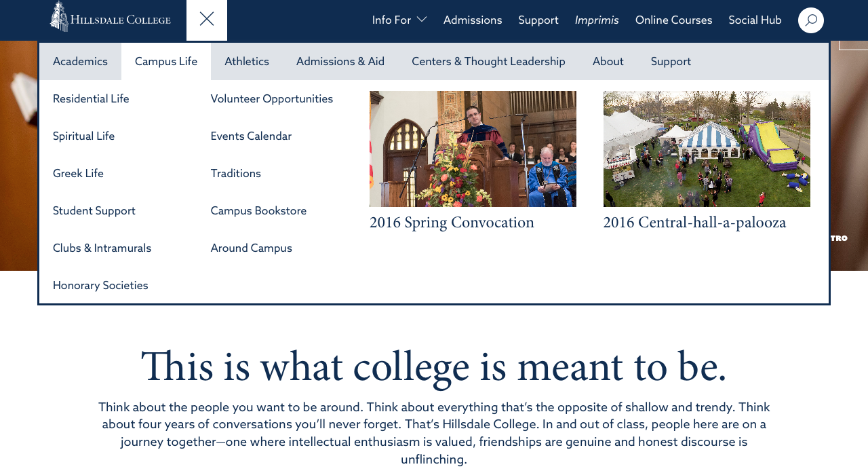Open the Events Calendar link

[251, 136]
